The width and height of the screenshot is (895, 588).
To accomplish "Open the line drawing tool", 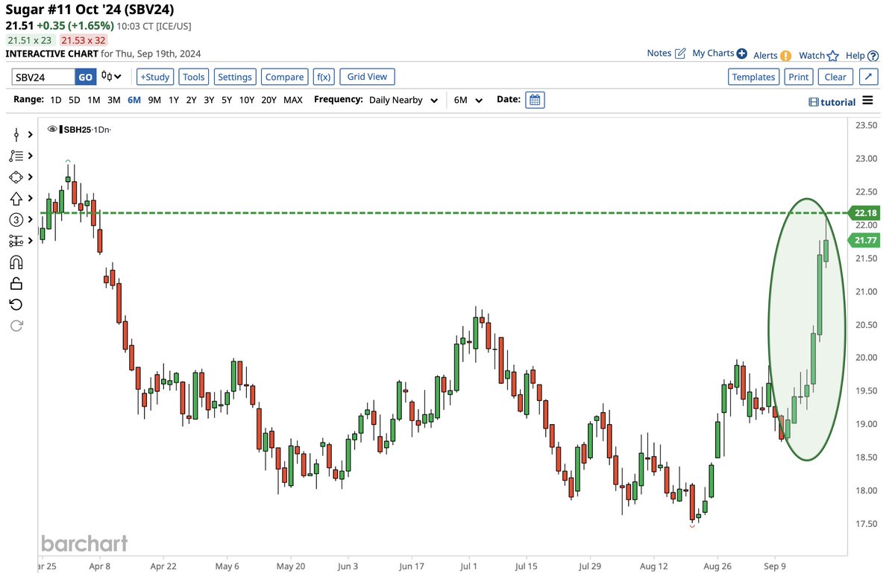I will click(16, 135).
